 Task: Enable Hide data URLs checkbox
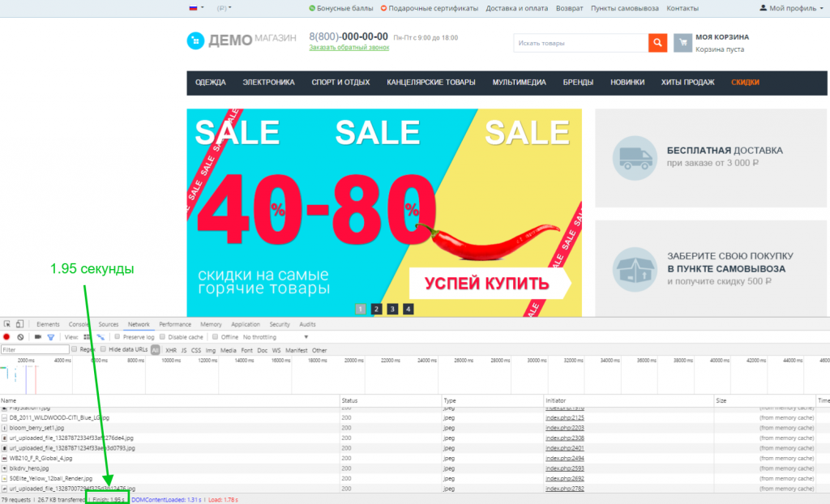pyautogui.click(x=103, y=349)
